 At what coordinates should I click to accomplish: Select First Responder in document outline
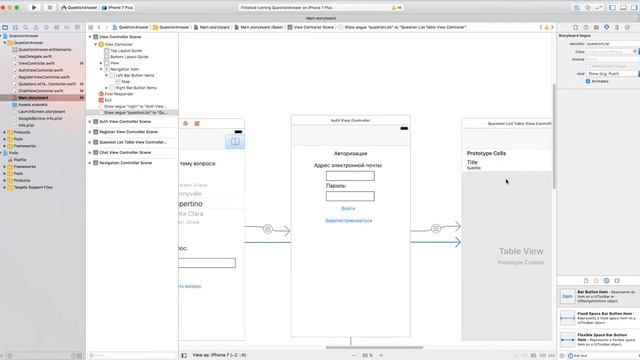pos(116,94)
